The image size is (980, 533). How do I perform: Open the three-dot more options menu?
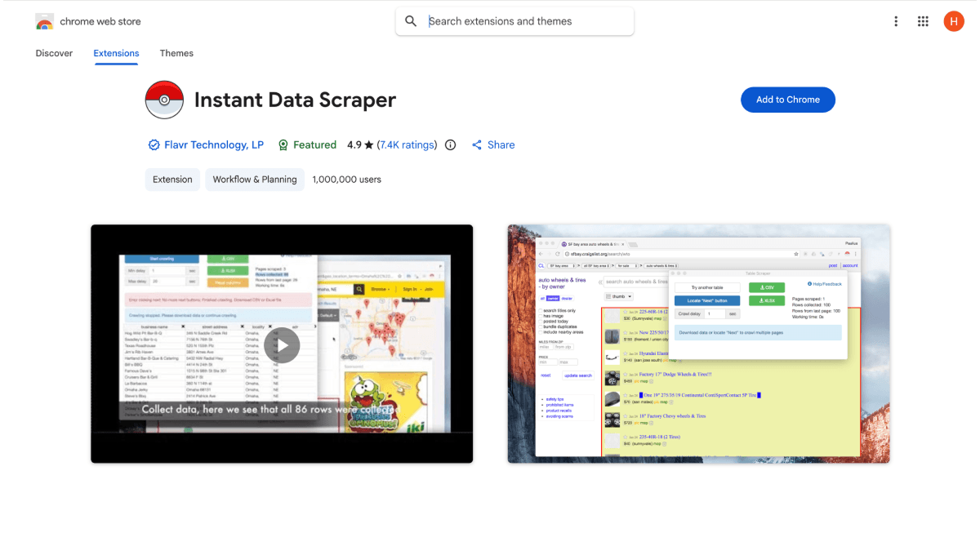[x=896, y=21]
